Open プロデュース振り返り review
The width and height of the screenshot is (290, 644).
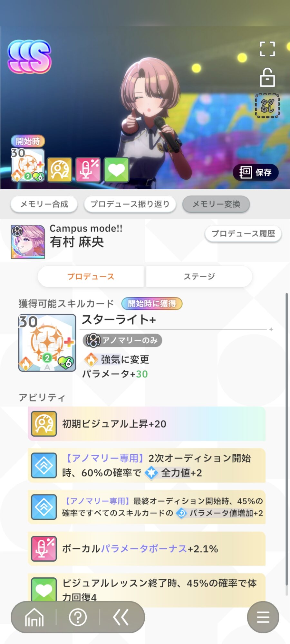[130, 204]
